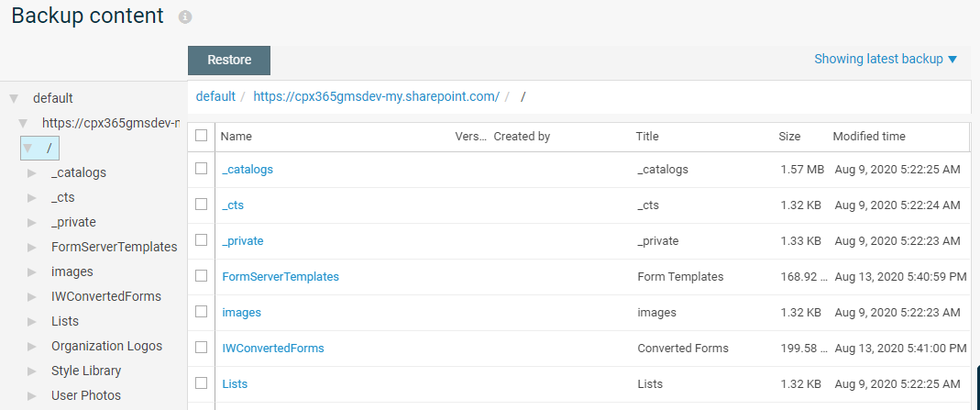980x410 pixels.
Task: Expand the User Photos tree arrow
Action: click(x=32, y=396)
